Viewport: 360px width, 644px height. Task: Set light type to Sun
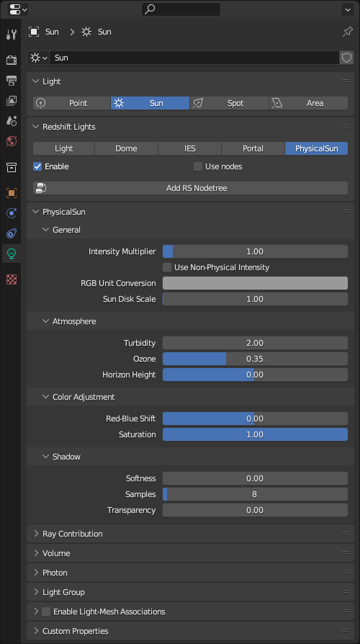pyautogui.click(x=150, y=103)
